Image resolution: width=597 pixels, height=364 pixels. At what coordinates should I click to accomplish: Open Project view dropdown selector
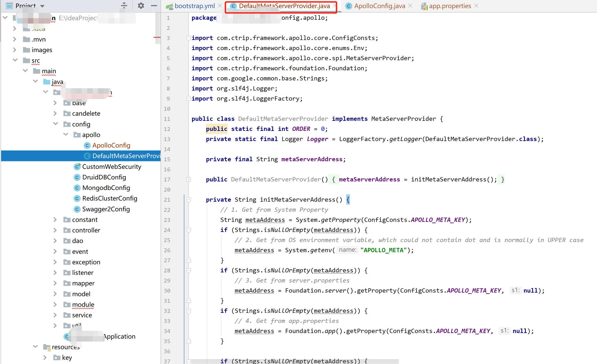coord(42,6)
